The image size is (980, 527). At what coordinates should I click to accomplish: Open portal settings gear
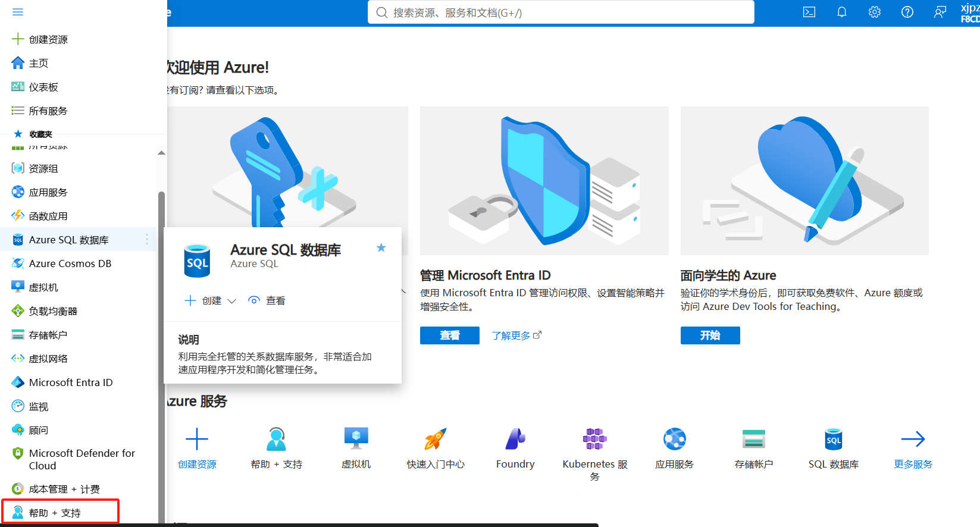(x=875, y=12)
